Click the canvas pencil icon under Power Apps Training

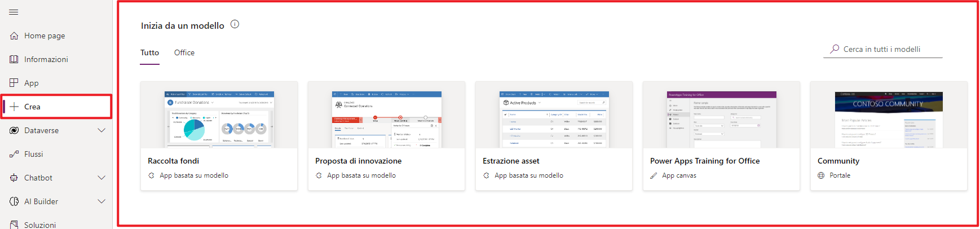pyautogui.click(x=654, y=175)
